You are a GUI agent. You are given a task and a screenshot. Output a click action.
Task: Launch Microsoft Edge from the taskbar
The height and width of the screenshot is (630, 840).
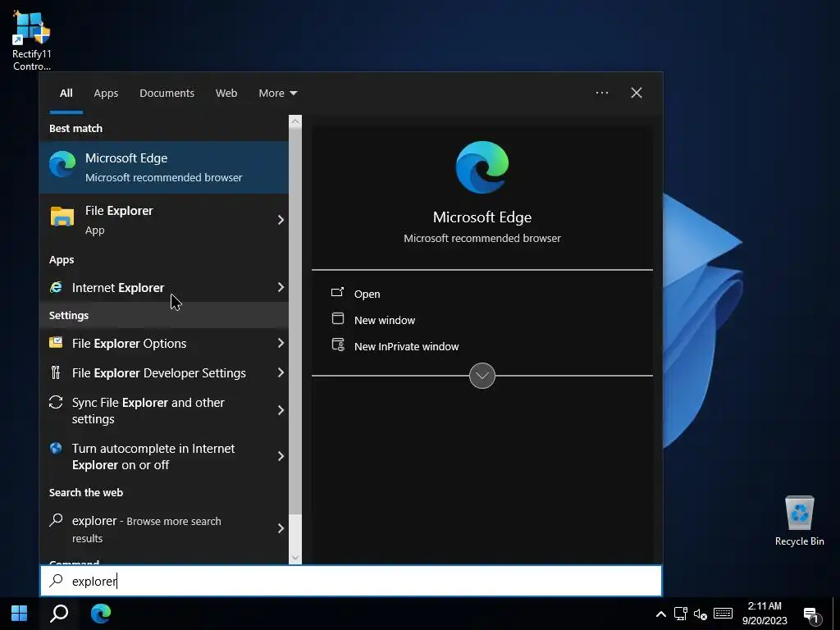coord(101,614)
